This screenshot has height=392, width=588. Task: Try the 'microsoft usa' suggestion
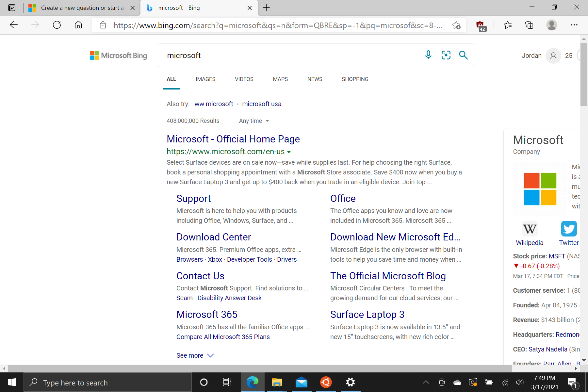click(x=262, y=104)
